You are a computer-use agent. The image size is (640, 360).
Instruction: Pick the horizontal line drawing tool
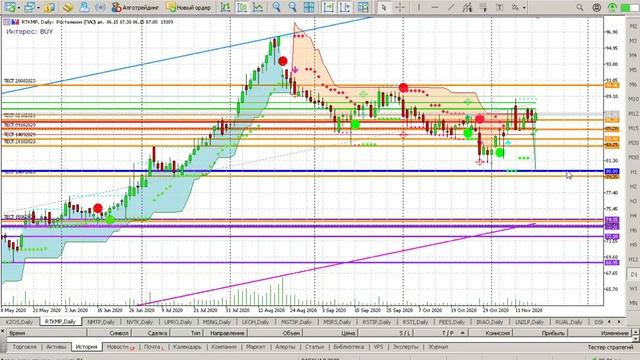coord(435,7)
